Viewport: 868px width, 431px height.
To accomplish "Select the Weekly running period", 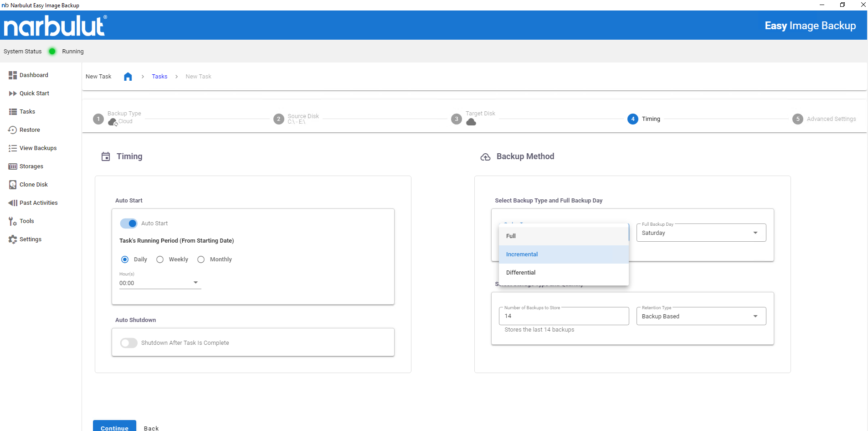I will (160, 260).
